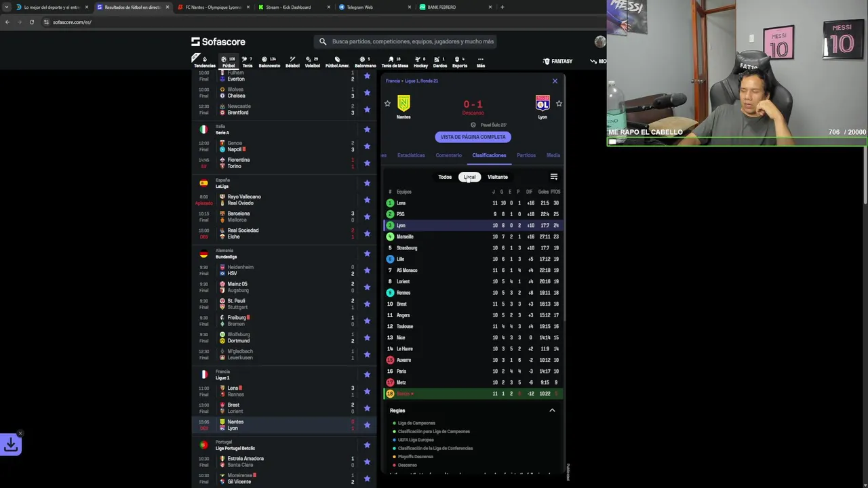
Task: Open the user profile avatar
Action: pyautogui.click(x=599, y=42)
